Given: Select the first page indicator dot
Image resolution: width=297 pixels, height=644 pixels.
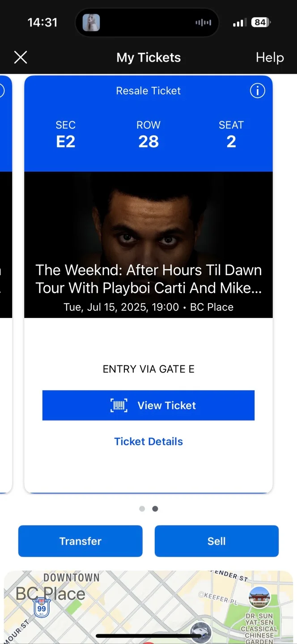Looking at the screenshot, I should (x=142, y=508).
